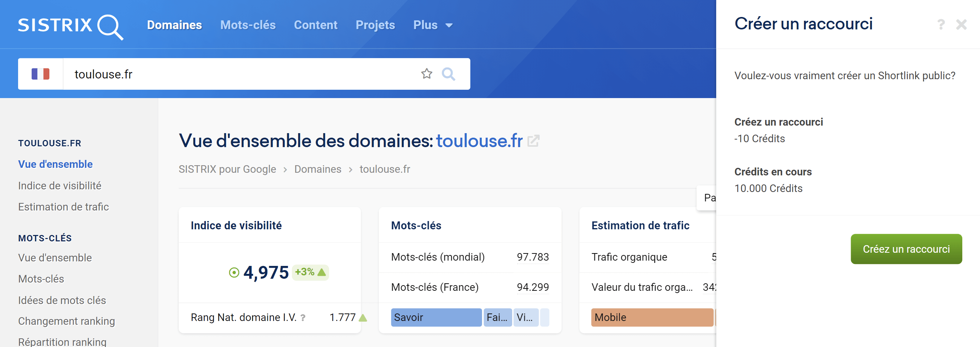This screenshot has width=980, height=347.
Task: Click the Savoir intent bar segment
Action: tap(436, 317)
